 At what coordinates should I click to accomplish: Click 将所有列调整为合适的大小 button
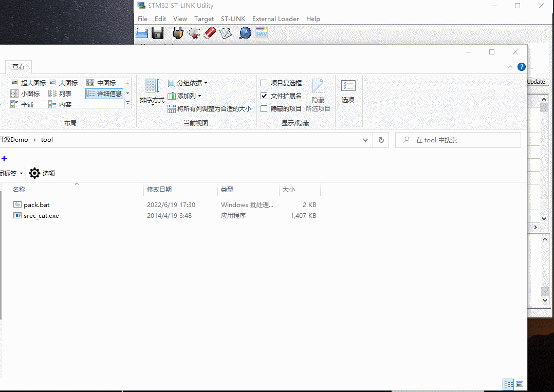(210, 108)
